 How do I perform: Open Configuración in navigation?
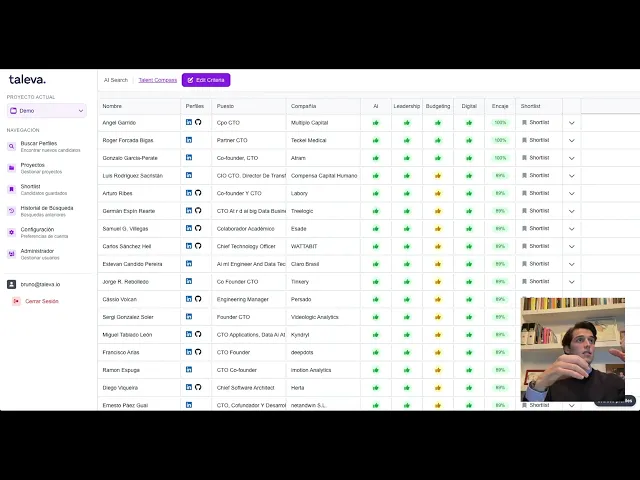[46, 233]
